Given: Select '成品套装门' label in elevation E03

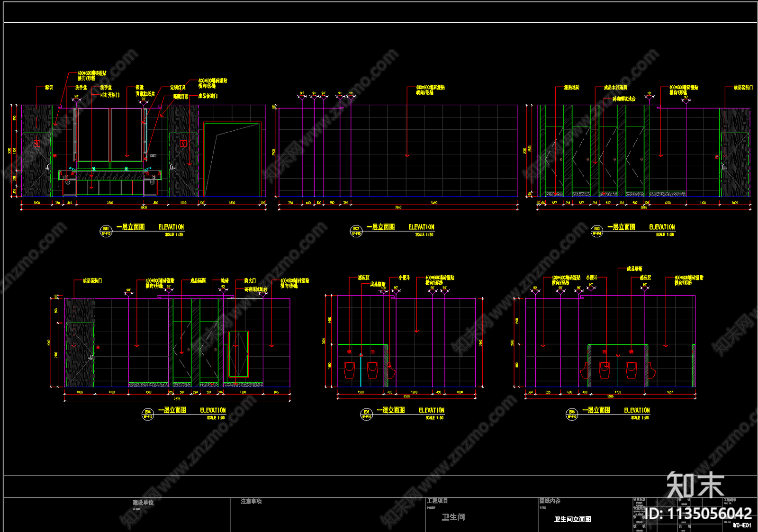Looking at the screenshot, I should (743, 88).
